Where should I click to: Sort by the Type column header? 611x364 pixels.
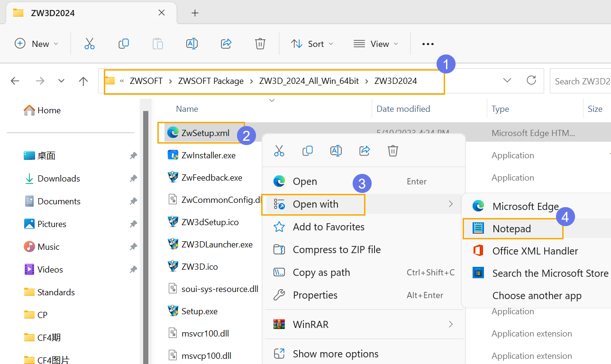500,109
